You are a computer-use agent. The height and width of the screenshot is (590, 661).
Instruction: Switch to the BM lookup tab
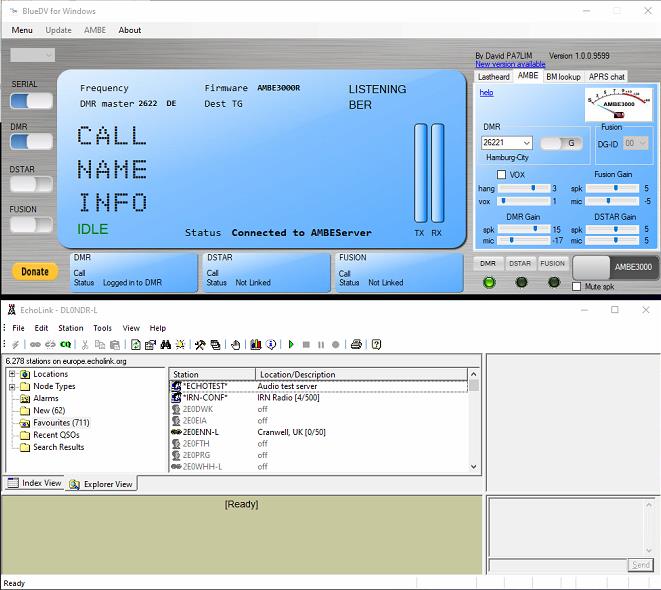pos(563,77)
